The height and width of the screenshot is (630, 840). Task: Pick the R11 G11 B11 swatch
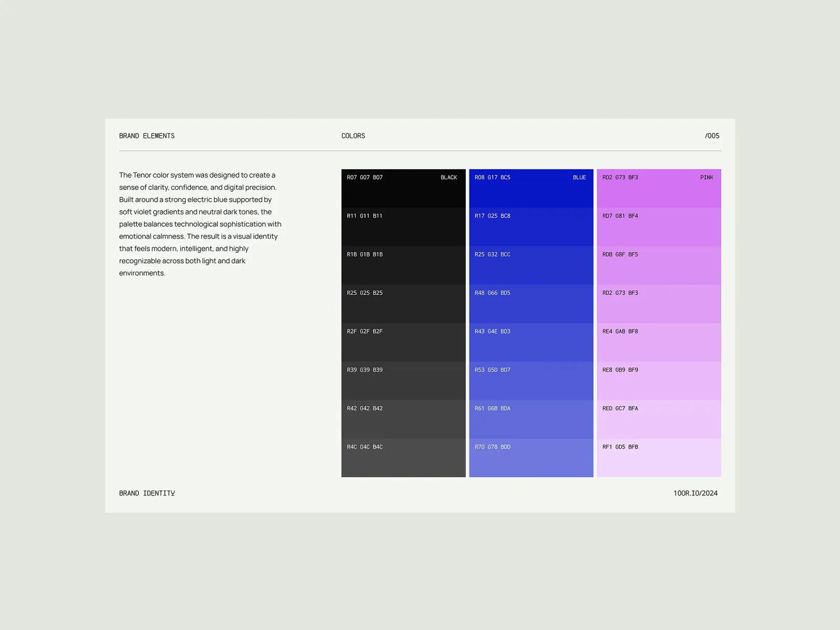[x=403, y=227]
